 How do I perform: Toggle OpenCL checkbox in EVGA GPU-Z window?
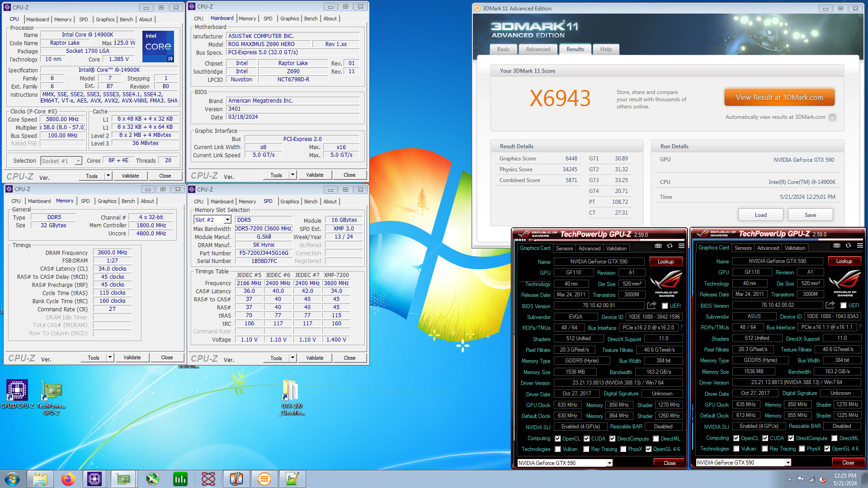558,439
